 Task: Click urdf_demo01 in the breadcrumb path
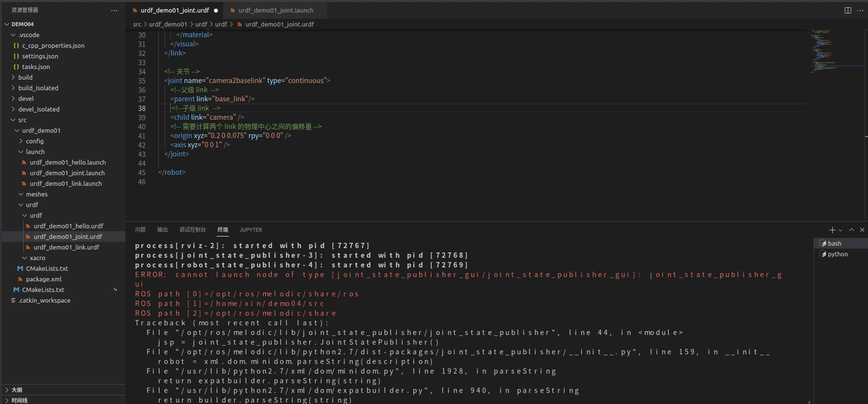(x=168, y=24)
